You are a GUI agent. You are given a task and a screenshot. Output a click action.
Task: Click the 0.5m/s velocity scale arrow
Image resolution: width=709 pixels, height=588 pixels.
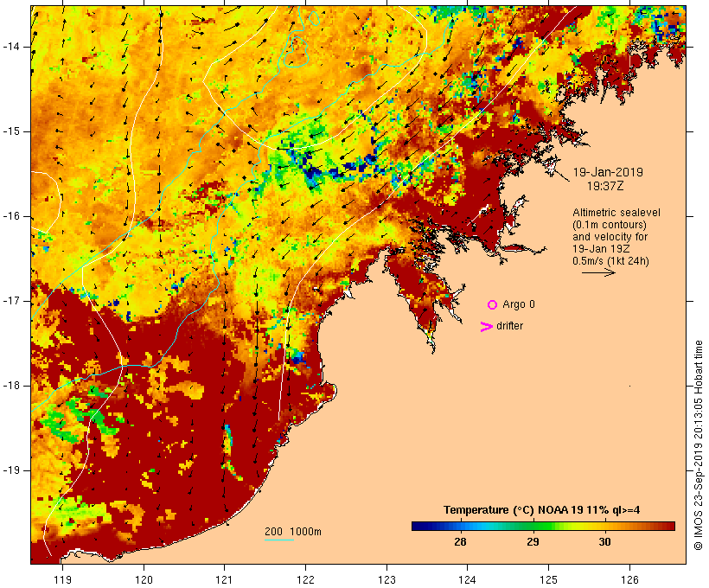tap(598, 272)
